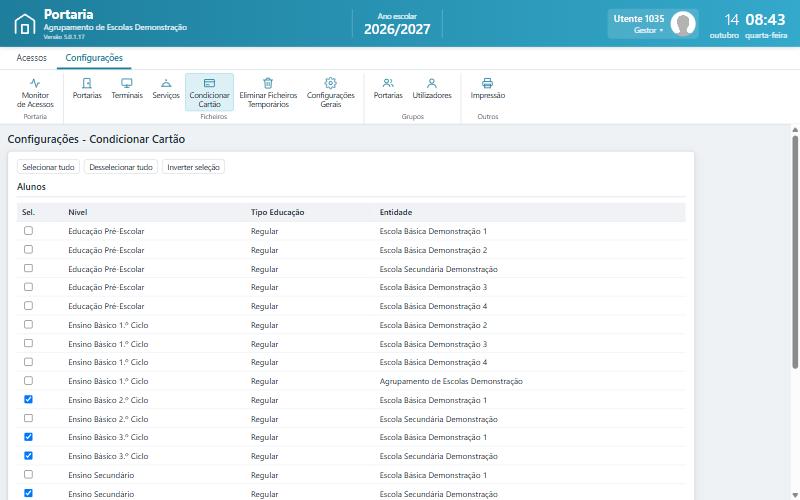Uncheck 2.º Ciclo Escola Básica Demonstração 1
The height and width of the screenshot is (500, 800).
[29, 399]
